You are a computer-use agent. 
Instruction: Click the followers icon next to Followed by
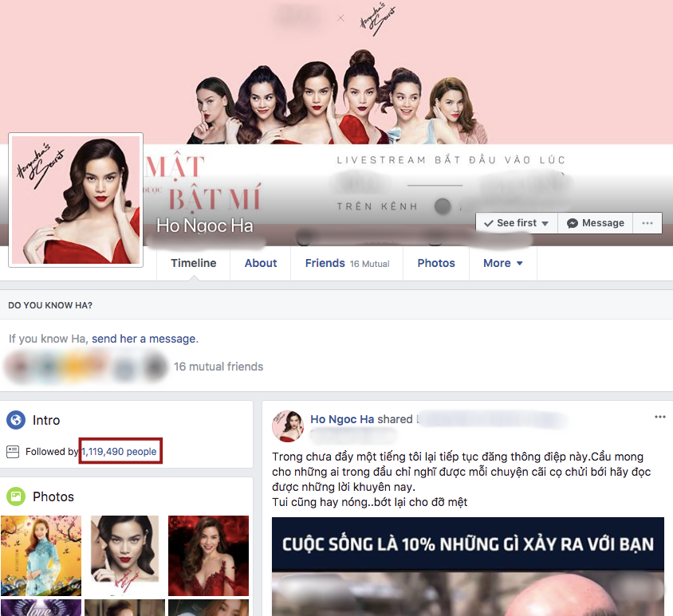[x=13, y=452]
